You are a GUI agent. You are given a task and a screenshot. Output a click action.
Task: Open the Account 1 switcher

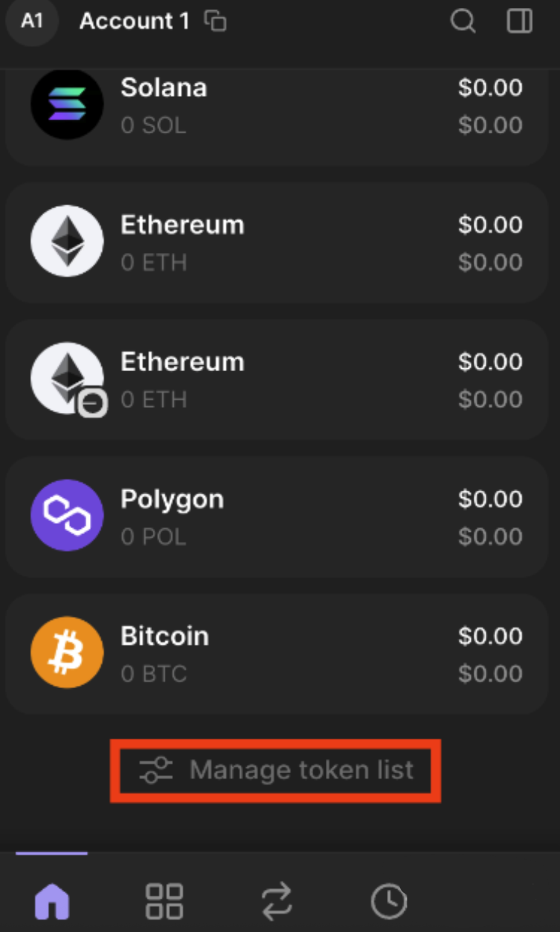click(x=134, y=21)
